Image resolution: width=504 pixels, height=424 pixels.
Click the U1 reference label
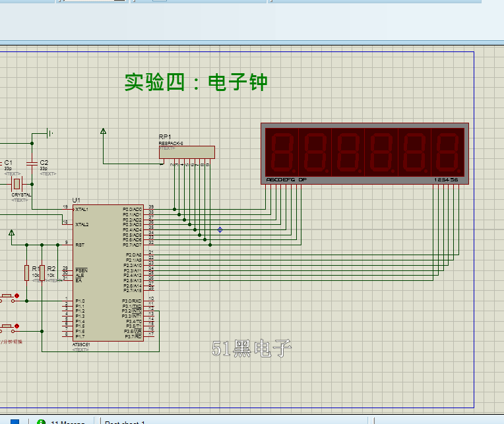76,200
